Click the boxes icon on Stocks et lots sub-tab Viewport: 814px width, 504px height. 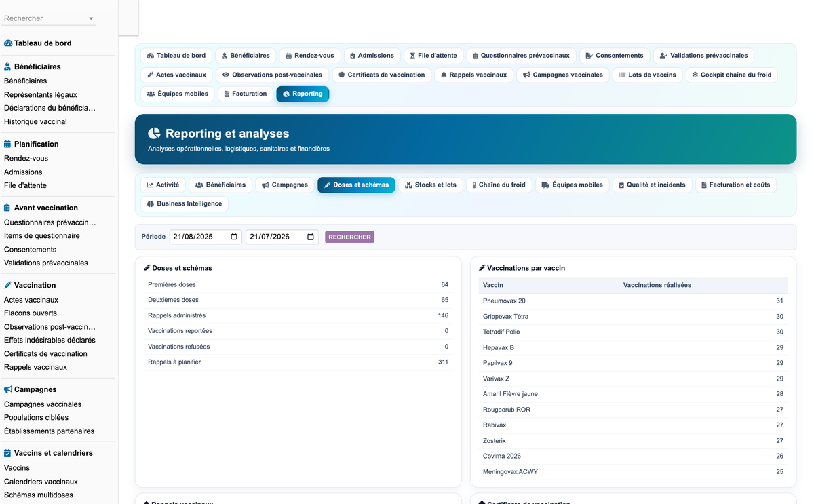click(x=408, y=185)
